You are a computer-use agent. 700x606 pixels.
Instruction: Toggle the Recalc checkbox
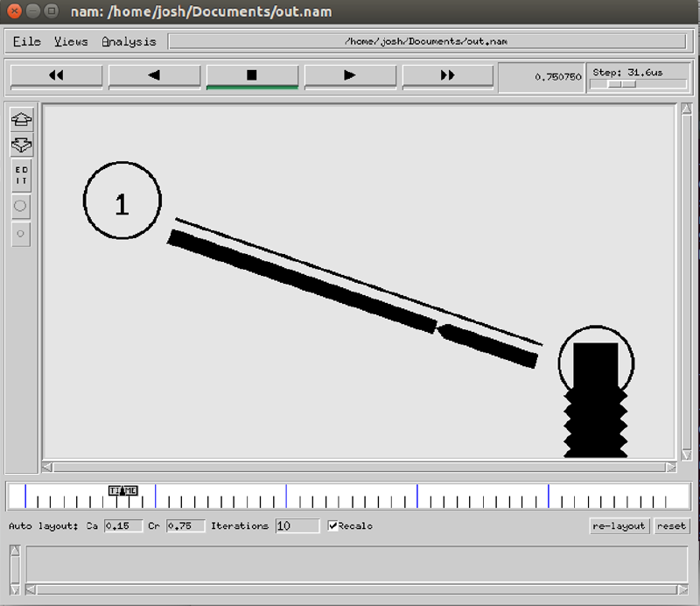(x=333, y=526)
